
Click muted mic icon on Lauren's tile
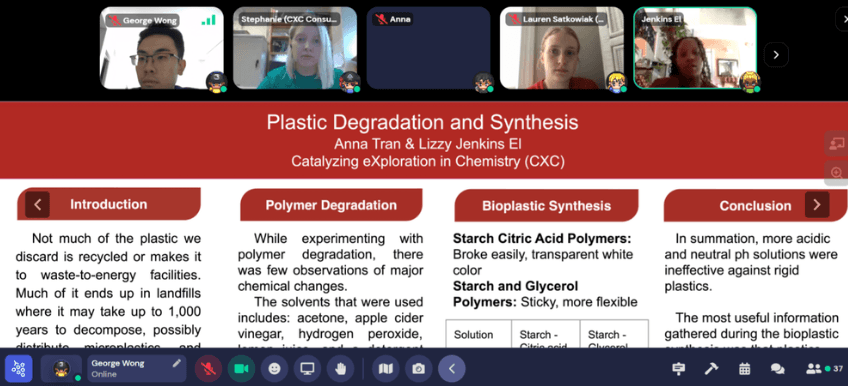pyautogui.click(x=514, y=20)
